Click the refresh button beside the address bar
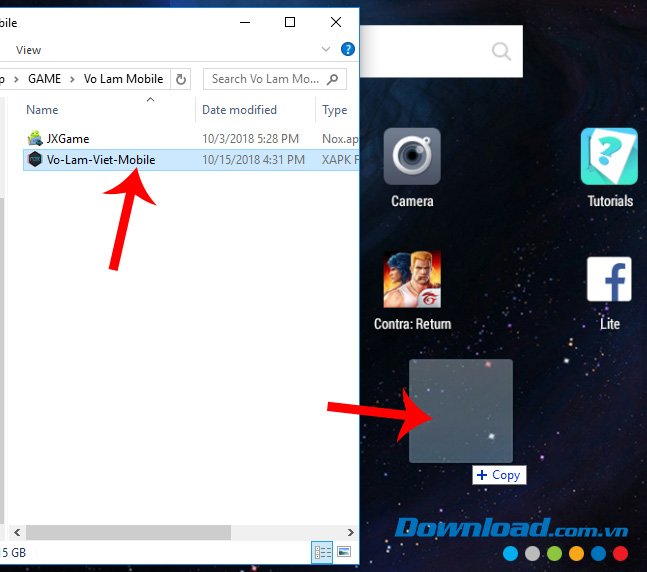 181,79
